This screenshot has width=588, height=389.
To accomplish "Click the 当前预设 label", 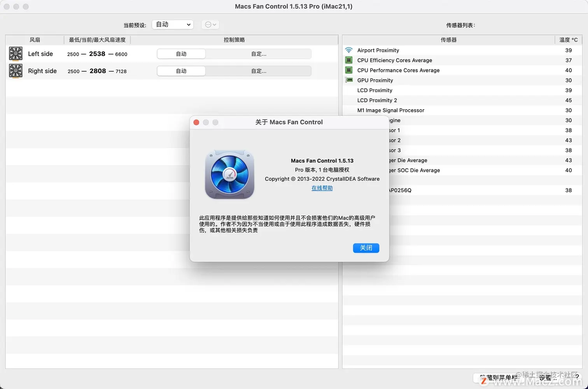I will click(x=135, y=25).
